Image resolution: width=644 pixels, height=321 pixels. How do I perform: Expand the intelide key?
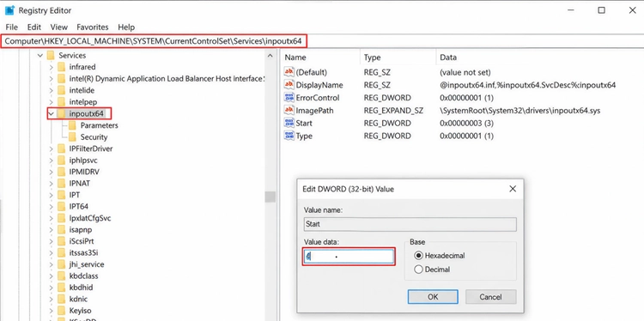(51, 90)
